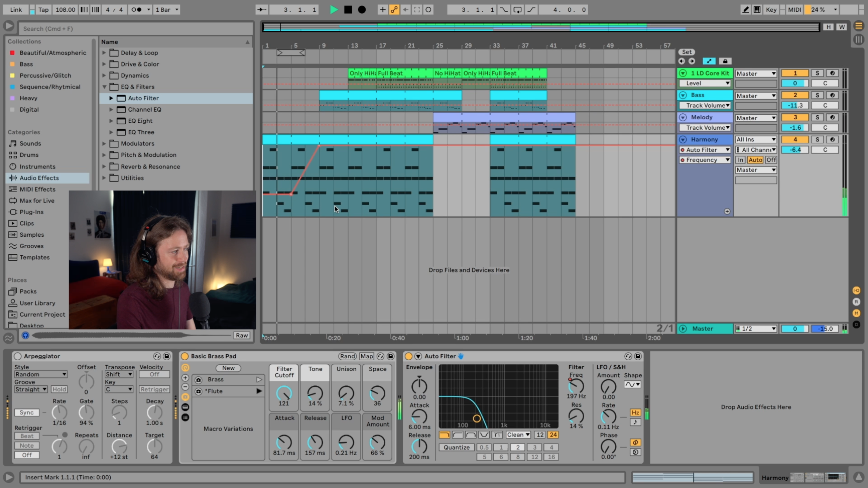868x488 pixels.
Task: Collapse the EQ & Filters folder
Action: (104, 87)
